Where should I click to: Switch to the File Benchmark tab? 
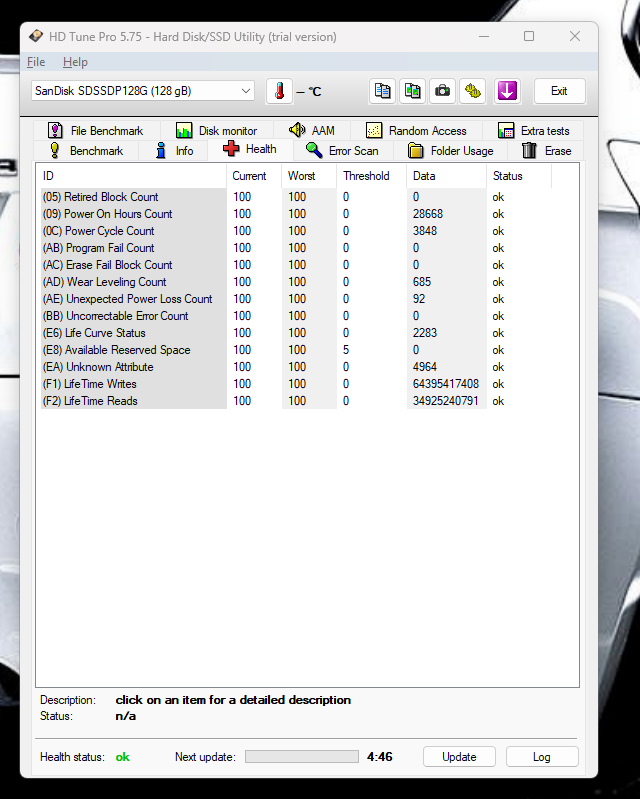(x=96, y=131)
